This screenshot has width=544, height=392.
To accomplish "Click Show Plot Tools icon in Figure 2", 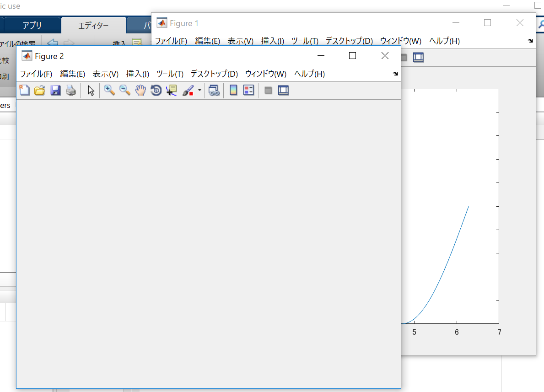I will pos(284,91).
